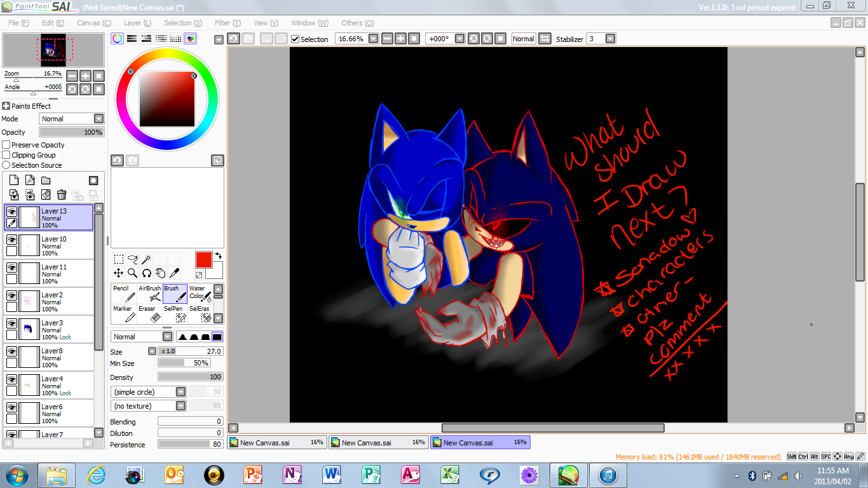Open the Selection menu

coord(183,23)
